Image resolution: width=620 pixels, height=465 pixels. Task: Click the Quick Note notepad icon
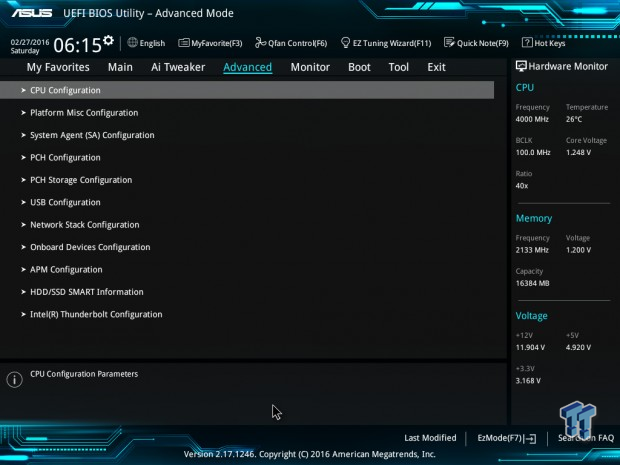click(449, 43)
